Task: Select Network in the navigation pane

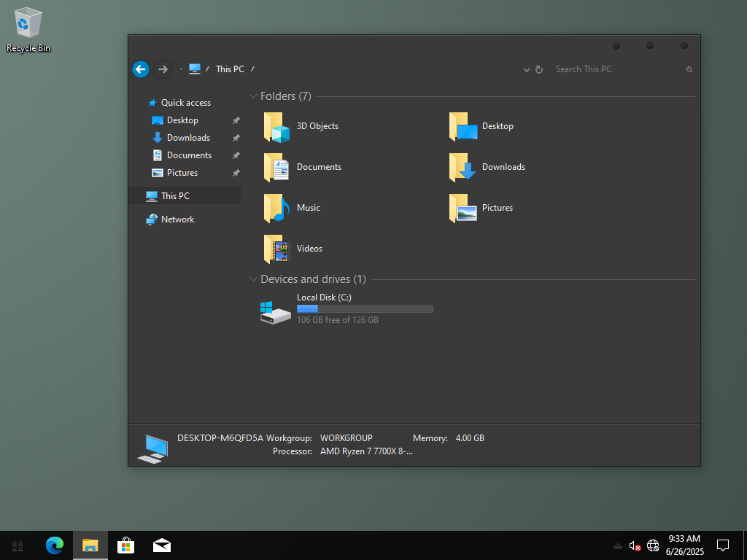Action: point(170,219)
